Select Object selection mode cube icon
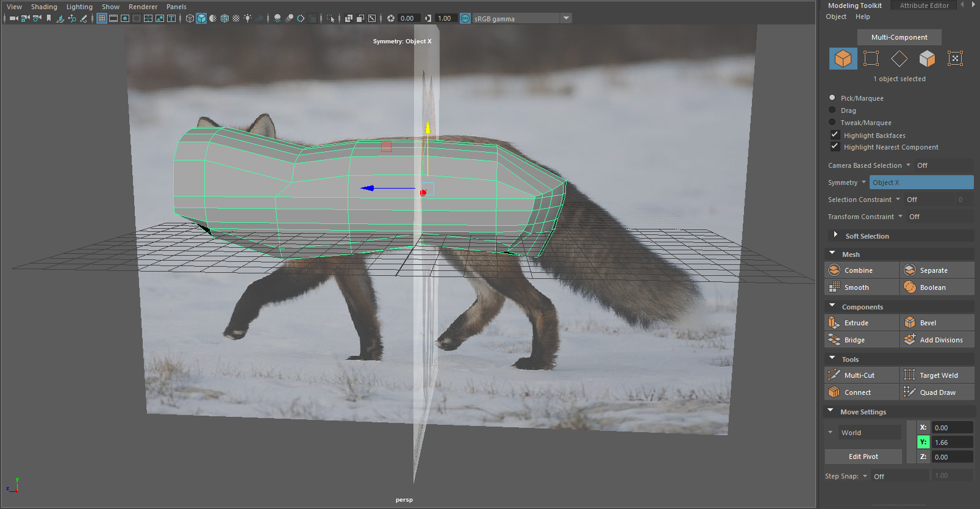 click(x=843, y=59)
